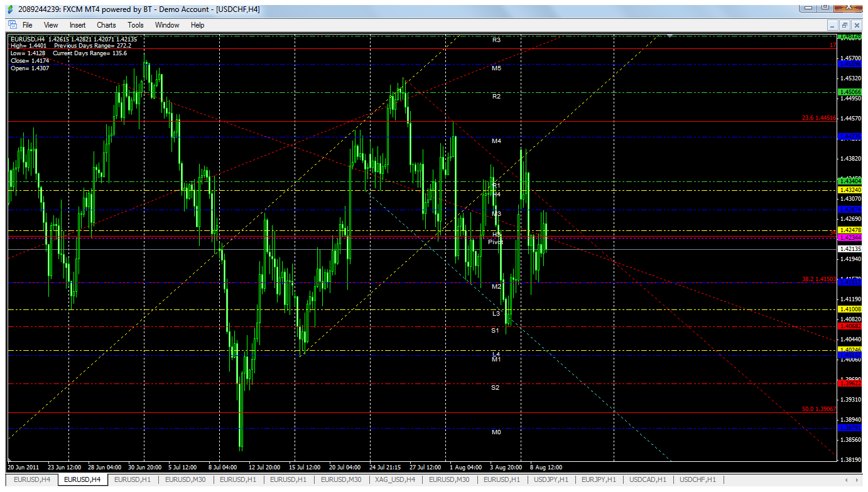Click the M0 pivot level label

tap(496, 432)
